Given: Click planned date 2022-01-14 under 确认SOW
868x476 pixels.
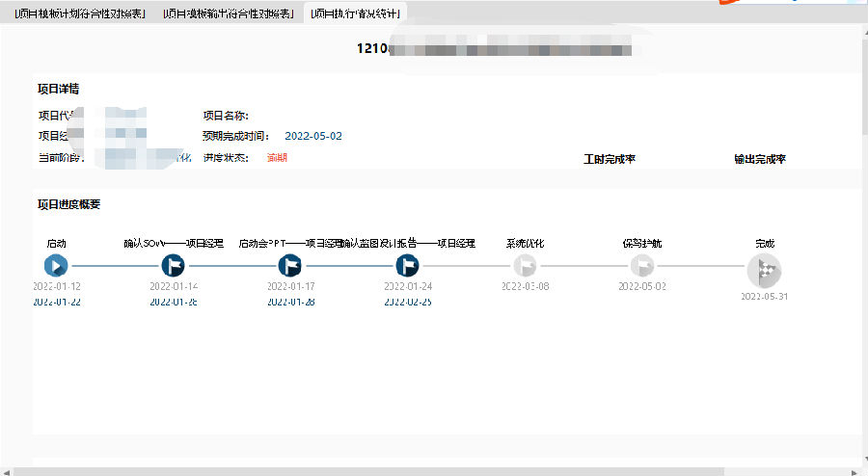Looking at the screenshot, I should [x=174, y=286].
